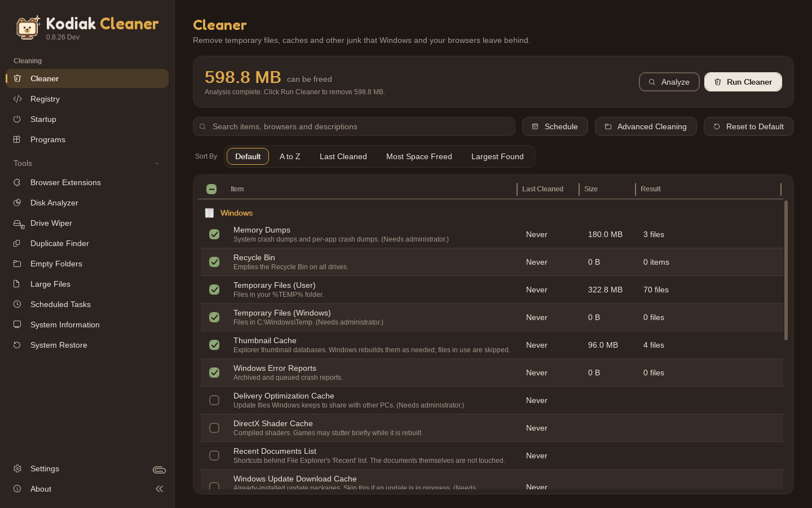Sort by Largest Found
The image size is (812, 508).
497,156
